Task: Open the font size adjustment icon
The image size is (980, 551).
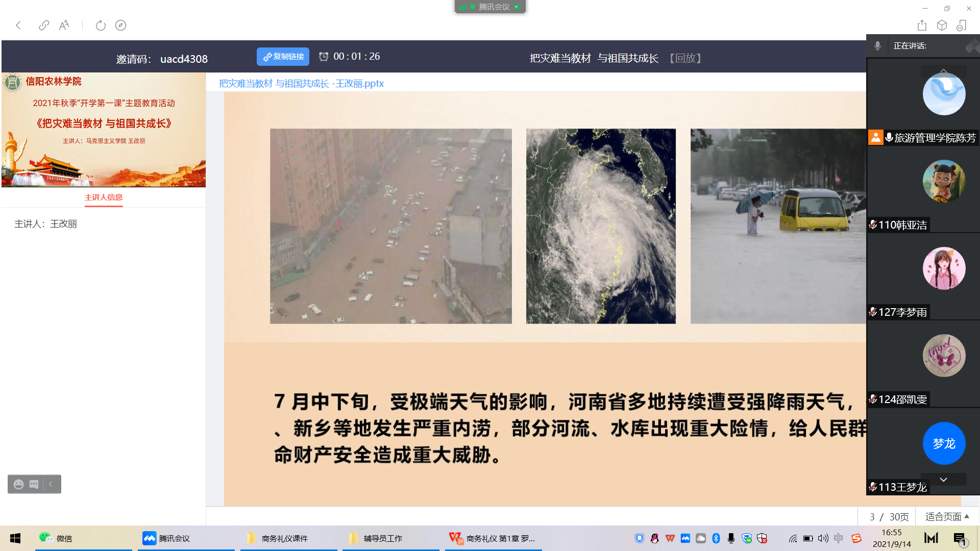Action: (64, 26)
